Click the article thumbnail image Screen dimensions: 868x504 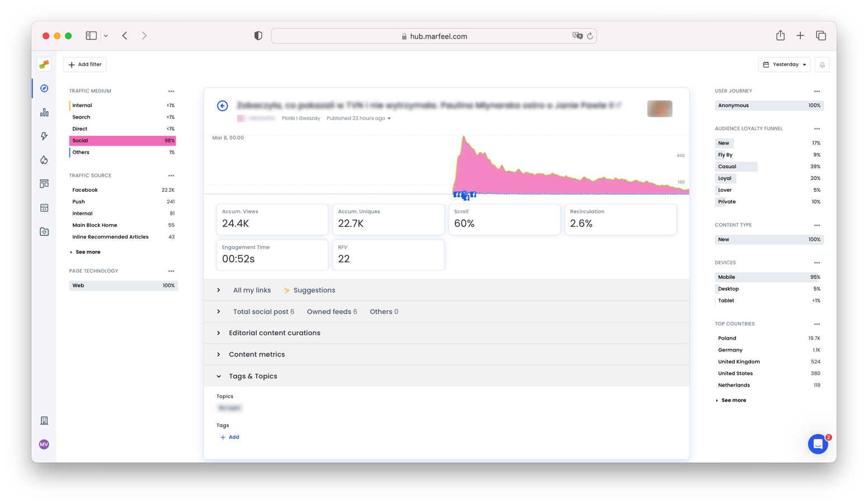click(x=659, y=108)
